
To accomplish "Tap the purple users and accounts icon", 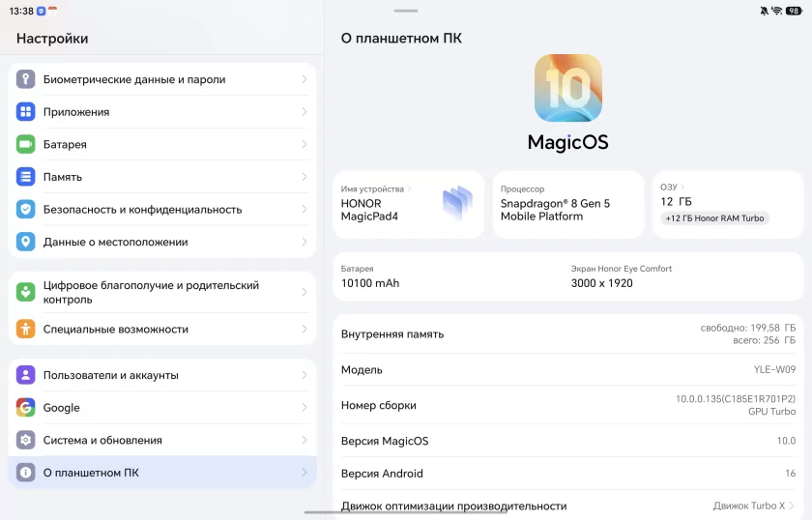I will click(25, 375).
